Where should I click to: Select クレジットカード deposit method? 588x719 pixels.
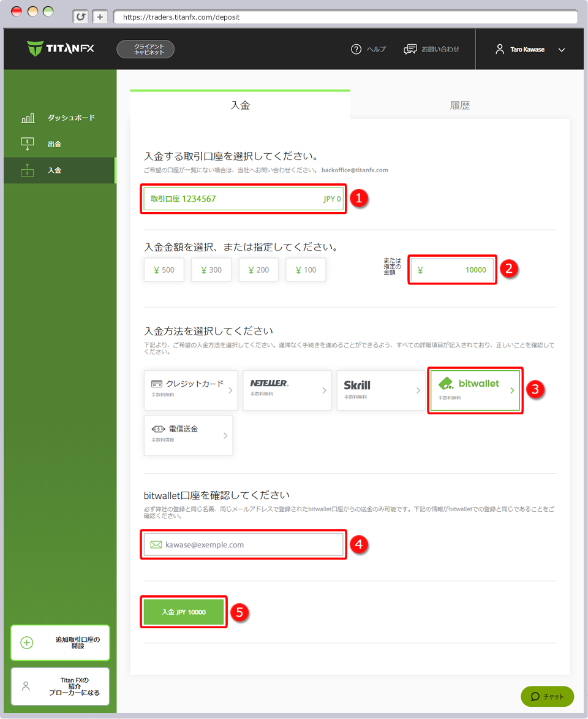[x=190, y=390]
